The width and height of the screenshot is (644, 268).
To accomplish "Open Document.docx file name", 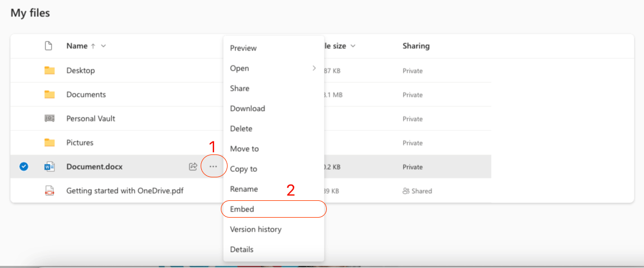I will click(95, 167).
